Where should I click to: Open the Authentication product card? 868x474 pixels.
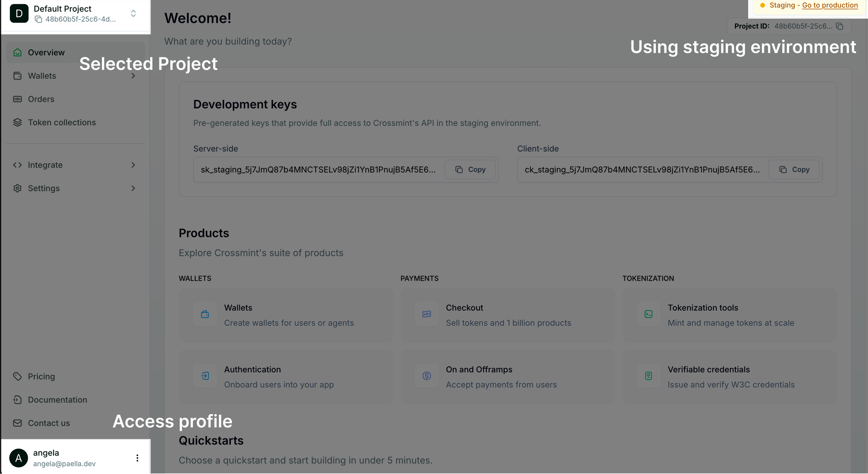click(286, 377)
